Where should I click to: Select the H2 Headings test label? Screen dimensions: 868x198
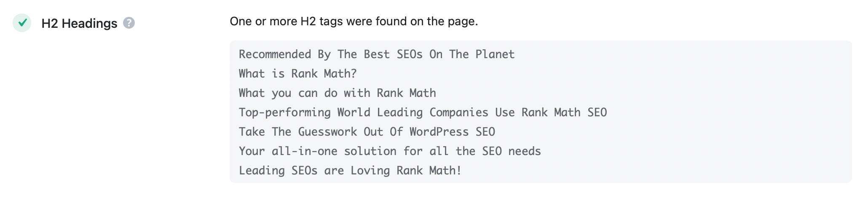[x=79, y=23]
